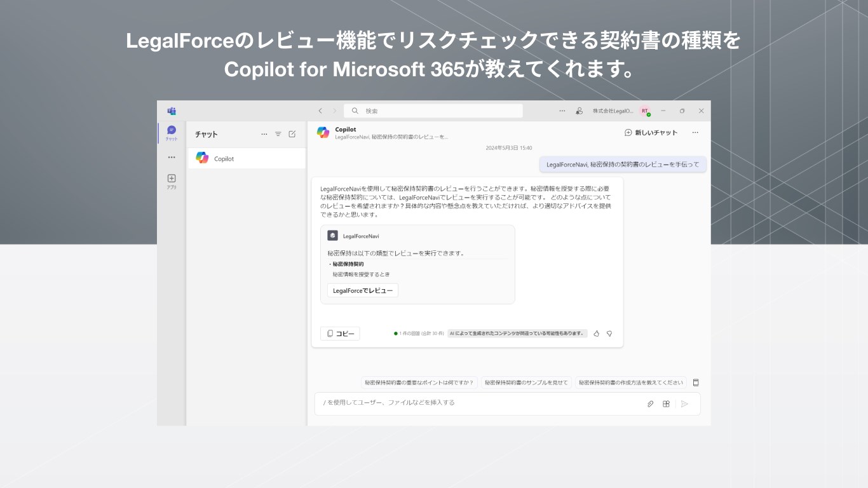Go back with the left arrow
This screenshot has height=488, width=868.
[320, 111]
